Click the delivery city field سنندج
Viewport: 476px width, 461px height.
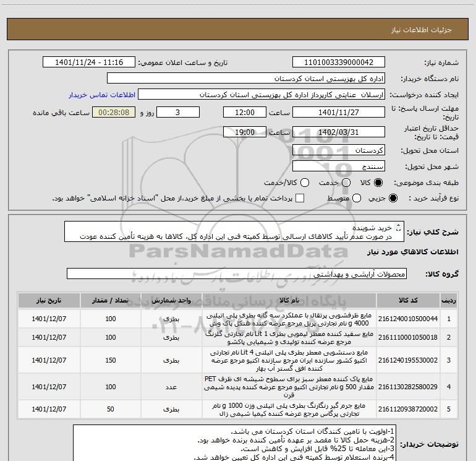tap(339, 166)
